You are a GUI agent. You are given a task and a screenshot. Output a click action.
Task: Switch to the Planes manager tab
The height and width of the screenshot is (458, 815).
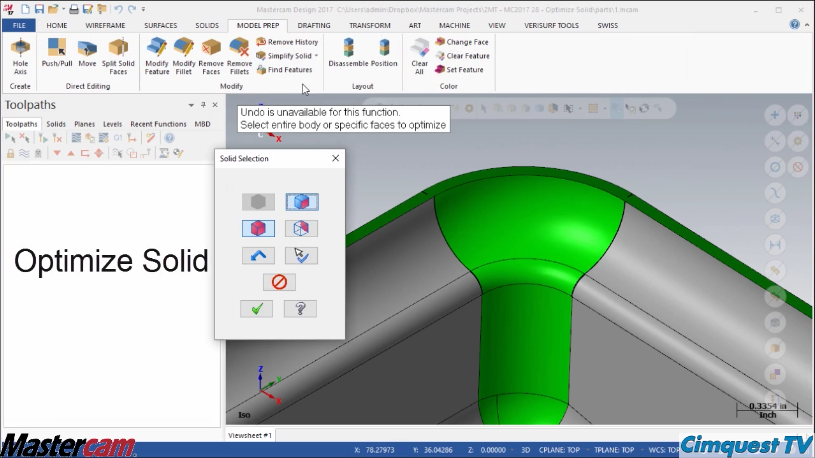84,124
